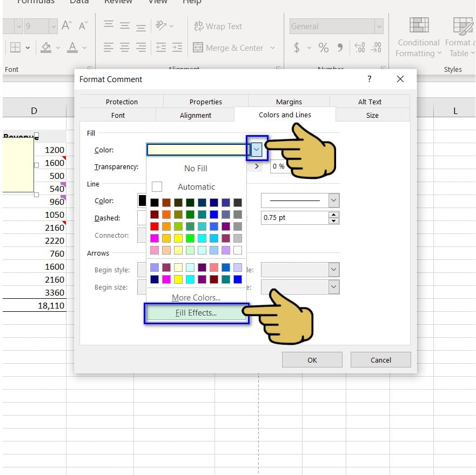
Task: Open the Alignment tab in dialog
Action: click(x=195, y=116)
